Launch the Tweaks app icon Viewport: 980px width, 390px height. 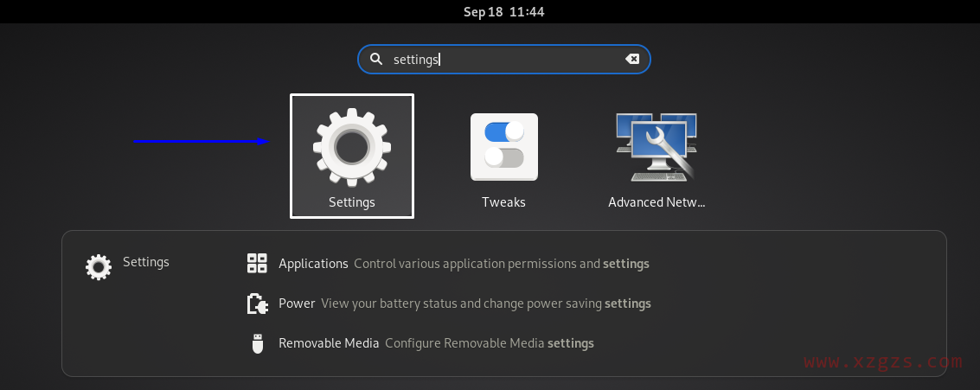click(503, 147)
